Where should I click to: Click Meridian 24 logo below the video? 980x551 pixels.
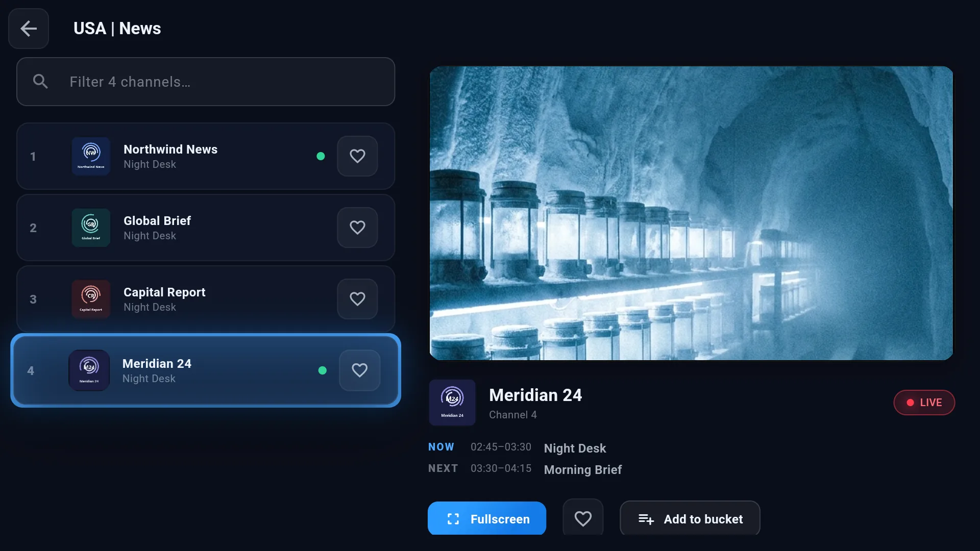click(452, 403)
